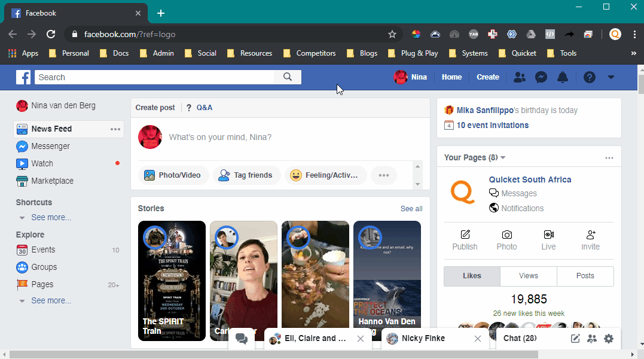This screenshot has width=644, height=359.
Task: Click composer scroll down arrow
Action: (418, 184)
